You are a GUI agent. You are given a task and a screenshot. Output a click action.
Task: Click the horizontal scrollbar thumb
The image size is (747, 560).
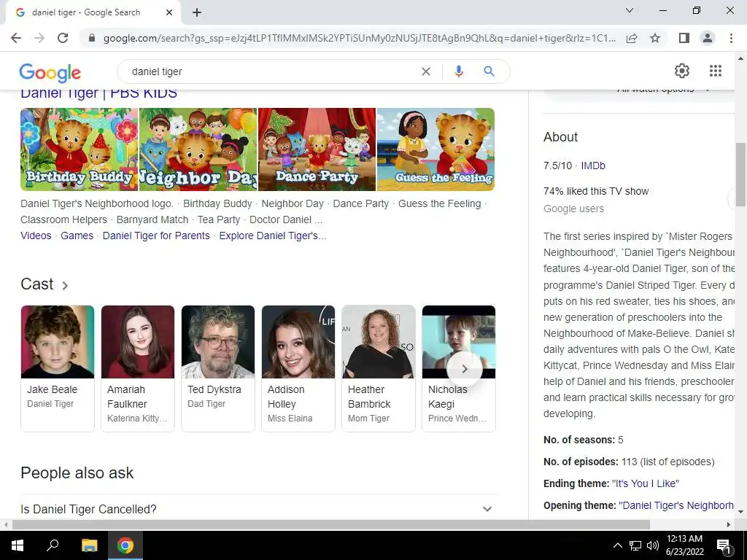pyautogui.click(x=331, y=524)
